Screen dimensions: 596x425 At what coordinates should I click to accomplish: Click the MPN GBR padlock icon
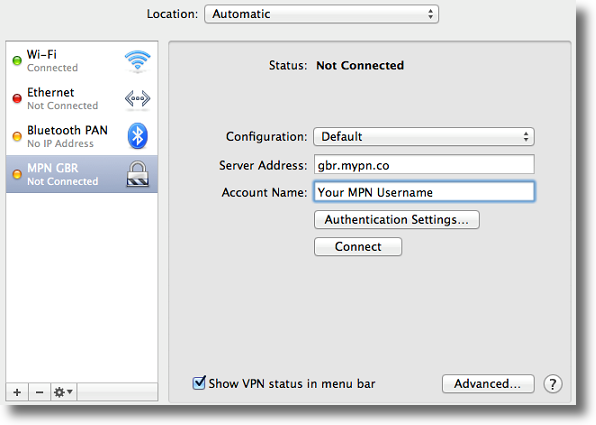tap(138, 174)
